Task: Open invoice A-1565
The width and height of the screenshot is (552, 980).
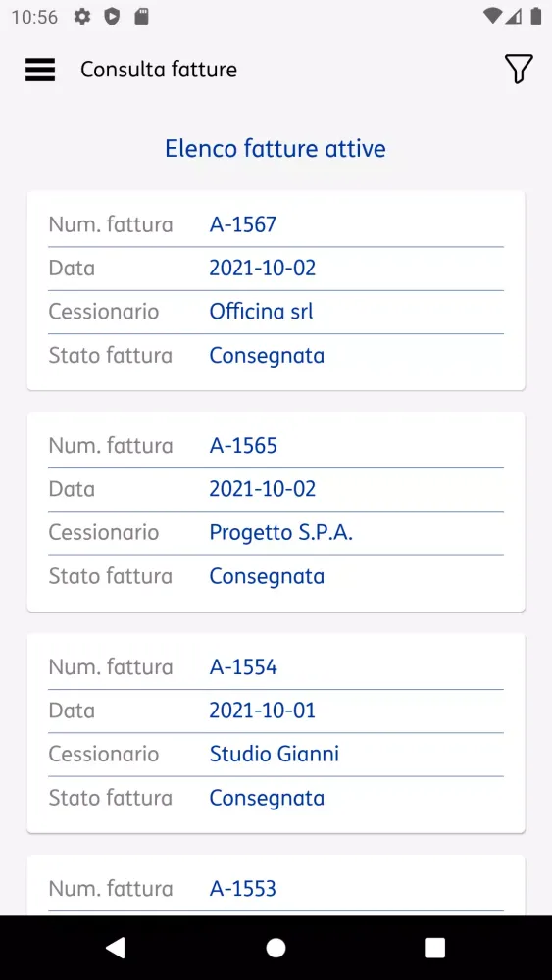Action: pyautogui.click(x=276, y=512)
